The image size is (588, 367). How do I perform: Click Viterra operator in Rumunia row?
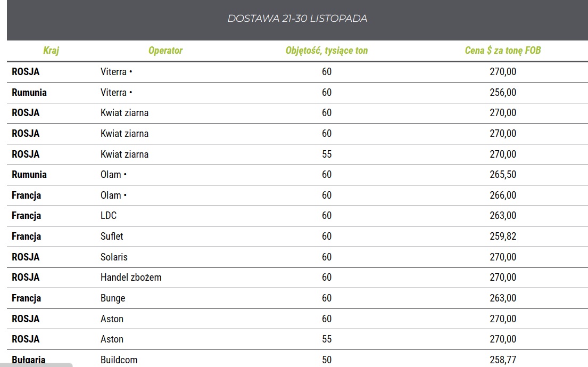coord(114,92)
